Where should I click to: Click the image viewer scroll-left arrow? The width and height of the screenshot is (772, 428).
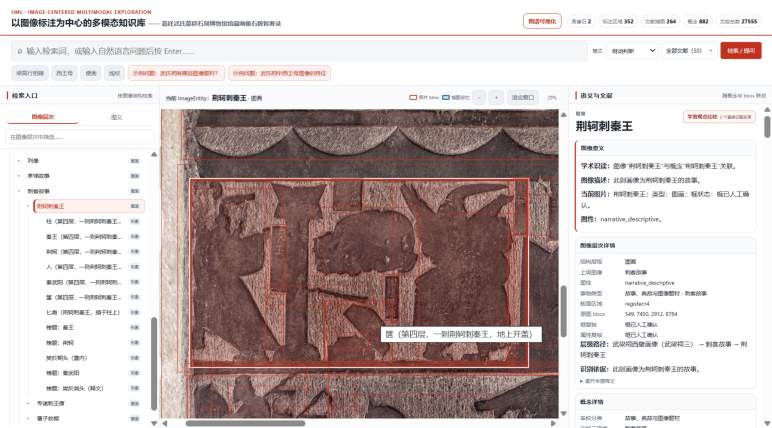[x=165, y=423]
